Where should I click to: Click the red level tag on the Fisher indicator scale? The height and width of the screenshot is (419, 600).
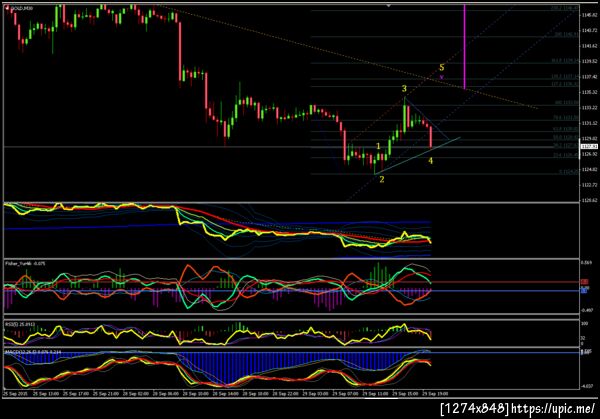[584, 282]
